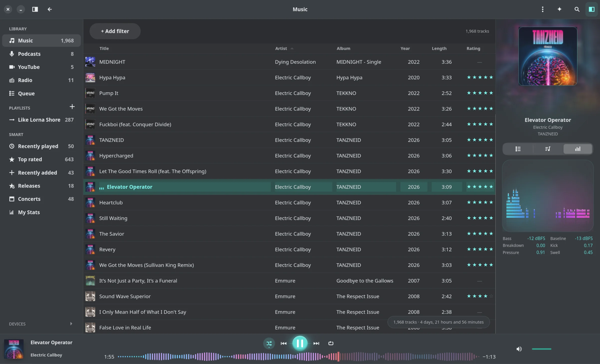Viewport: 600px width, 364px height.
Task: Seek within the waveform progress bar
Action: [298, 356]
